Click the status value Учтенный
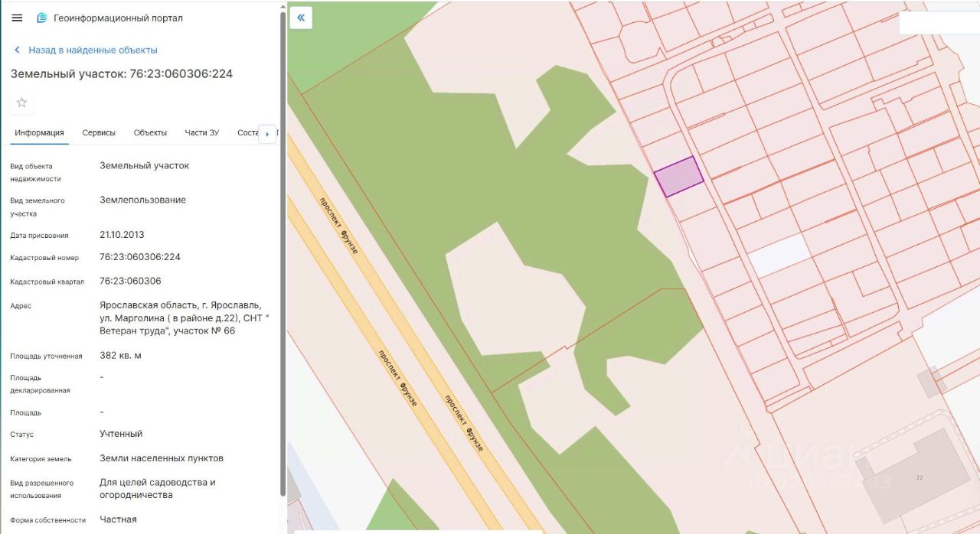The image size is (980, 534). tap(121, 434)
